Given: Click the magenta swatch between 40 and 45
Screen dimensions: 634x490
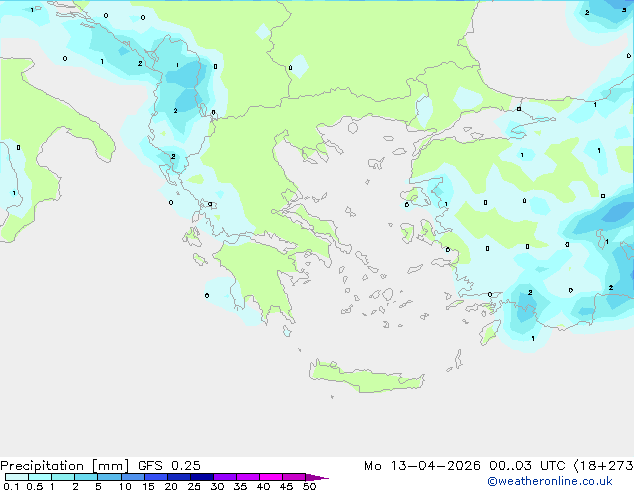Looking at the screenshot, I should [x=271, y=477].
